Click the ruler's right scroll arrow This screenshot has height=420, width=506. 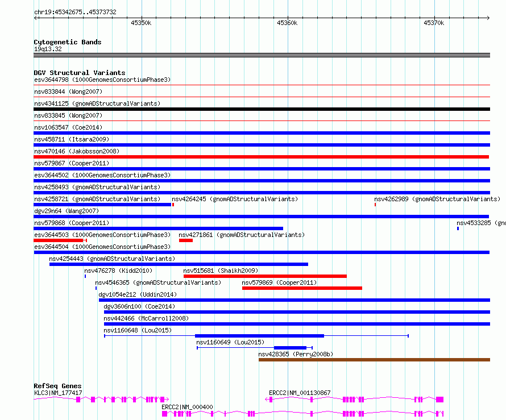(488, 18)
